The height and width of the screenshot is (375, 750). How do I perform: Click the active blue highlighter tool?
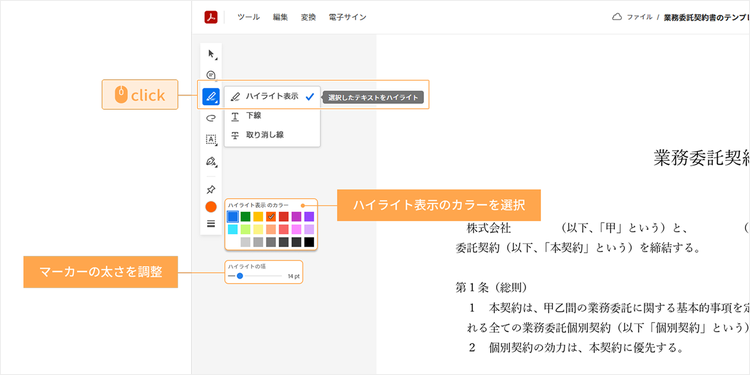(x=211, y=96)
